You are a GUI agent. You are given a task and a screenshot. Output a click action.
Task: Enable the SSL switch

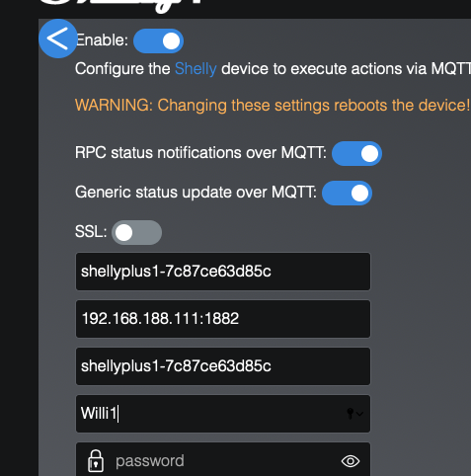[x=136, y=232]
